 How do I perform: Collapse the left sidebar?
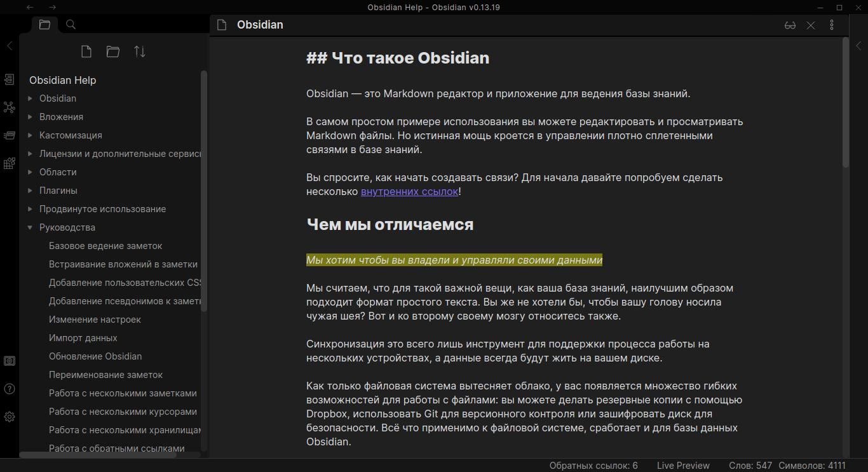(x=10, y=46)
